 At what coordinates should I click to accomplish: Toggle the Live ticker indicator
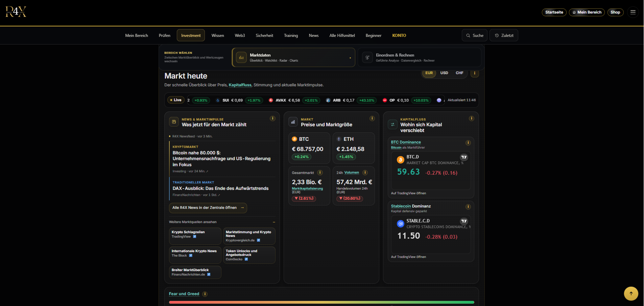(x=176, y=100)
